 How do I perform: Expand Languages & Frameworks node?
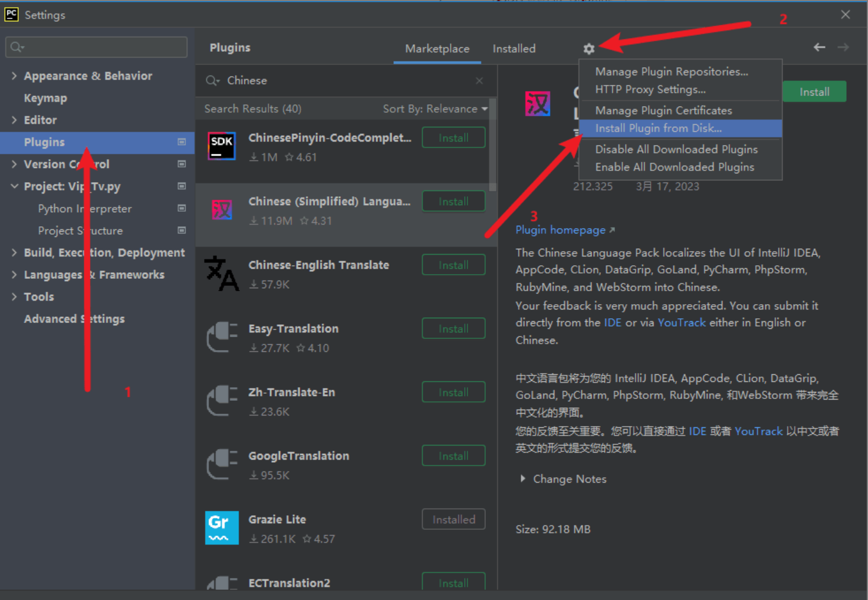point(14,275)
